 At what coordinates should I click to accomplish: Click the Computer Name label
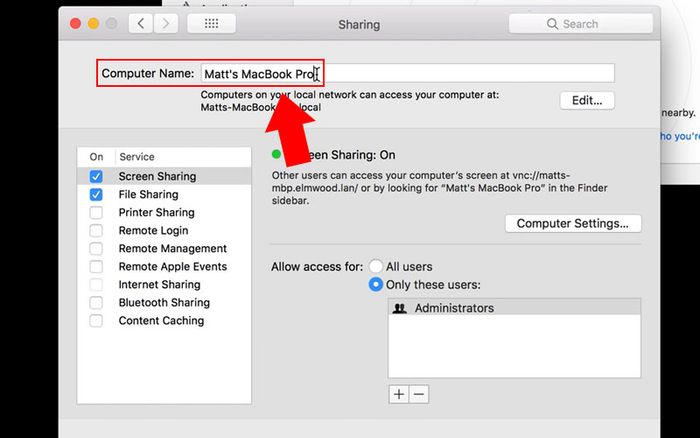(x=148, y=73)
